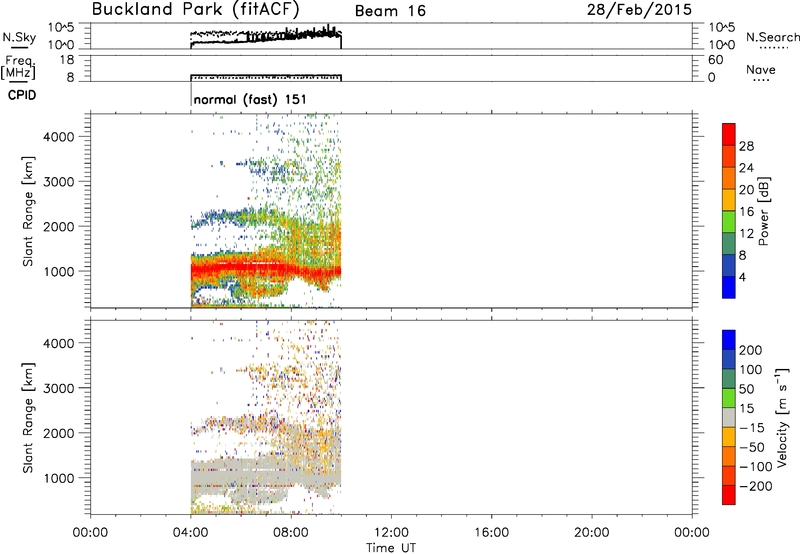Click the orange 20–24 dB Power swatch
This screenshot has height=554, width=800.
729,178
